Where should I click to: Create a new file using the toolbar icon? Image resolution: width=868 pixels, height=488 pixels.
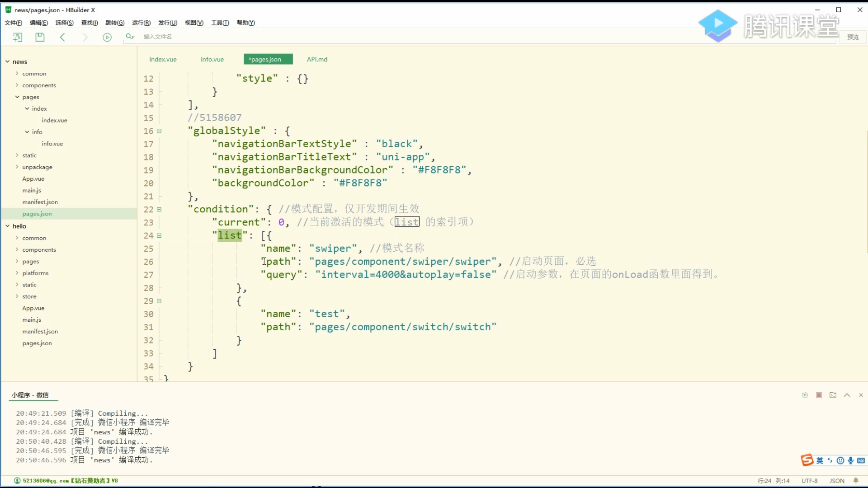pyautogui.click(x=18, y=37)
